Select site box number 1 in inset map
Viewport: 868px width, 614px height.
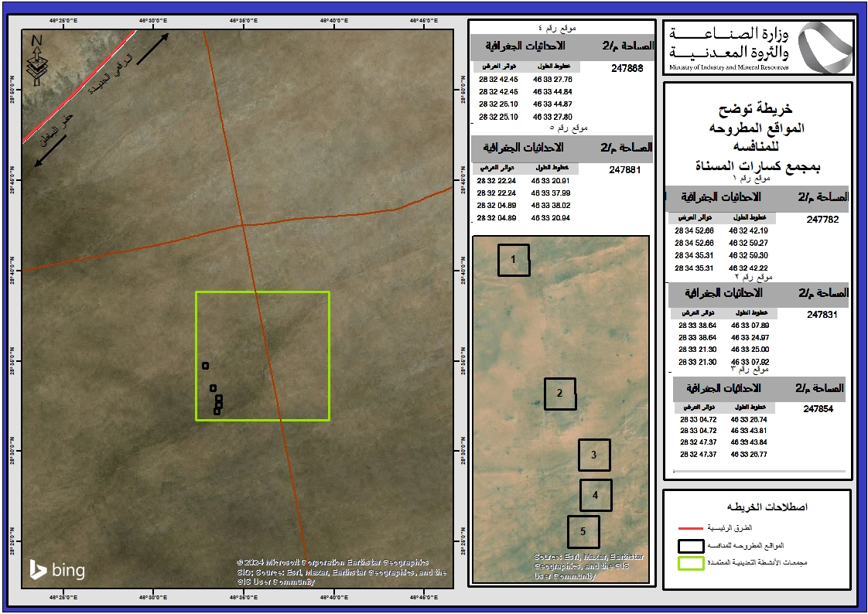pyautogui.click(x=513, y=260)
